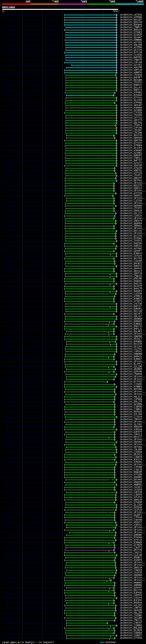Viewport: 146px width, 644px height.
Task: Select hit label UniRef100_C7X690
Action: (x=131, y=384)
